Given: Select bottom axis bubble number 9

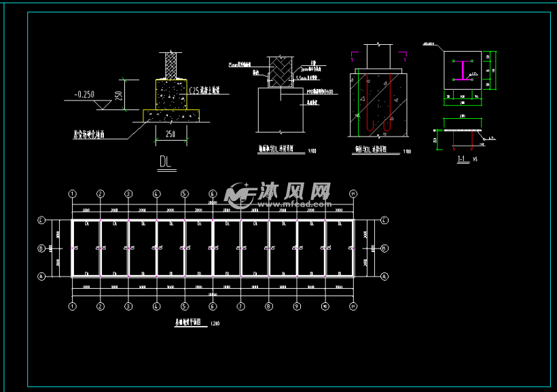Looking at the screenshot, I should 297,306.
